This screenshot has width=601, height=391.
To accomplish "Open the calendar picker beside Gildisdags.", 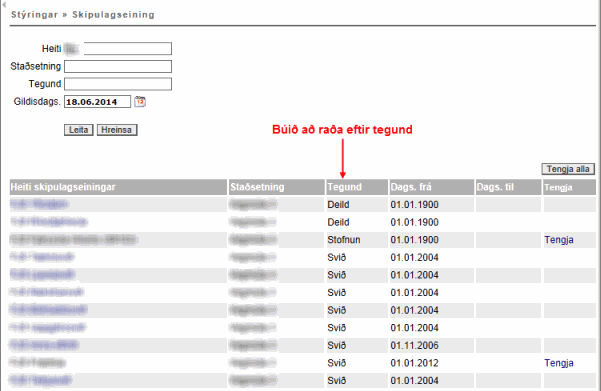I will click(140, 102).
